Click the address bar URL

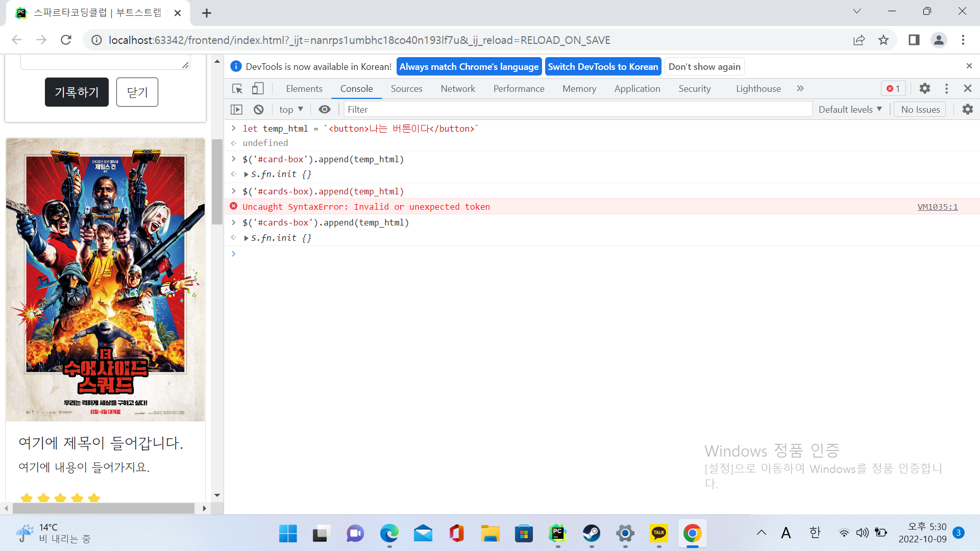(x=359, y=40)
